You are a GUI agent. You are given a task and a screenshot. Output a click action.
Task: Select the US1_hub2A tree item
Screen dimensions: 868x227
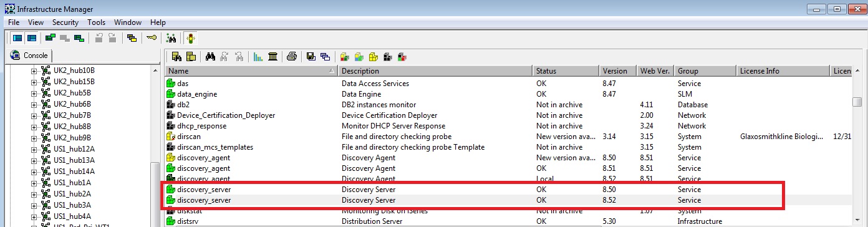(72, 194)
